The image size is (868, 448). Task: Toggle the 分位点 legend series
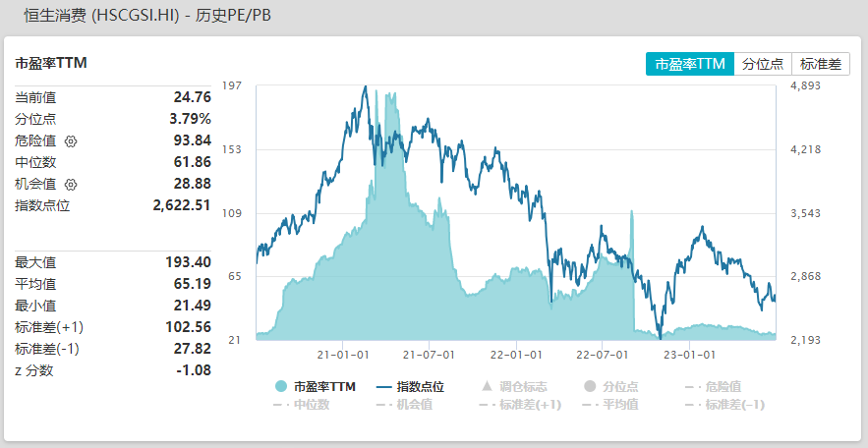tap(610, 387)
